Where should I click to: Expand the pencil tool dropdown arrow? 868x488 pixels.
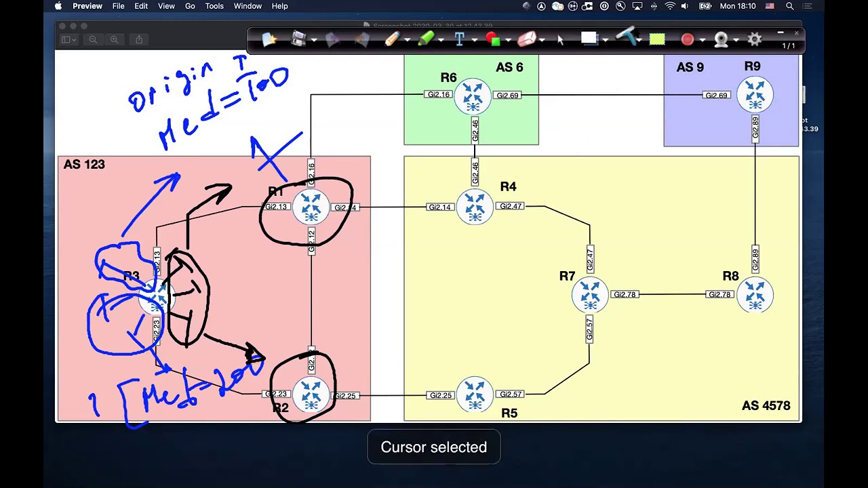click(407, 41)
